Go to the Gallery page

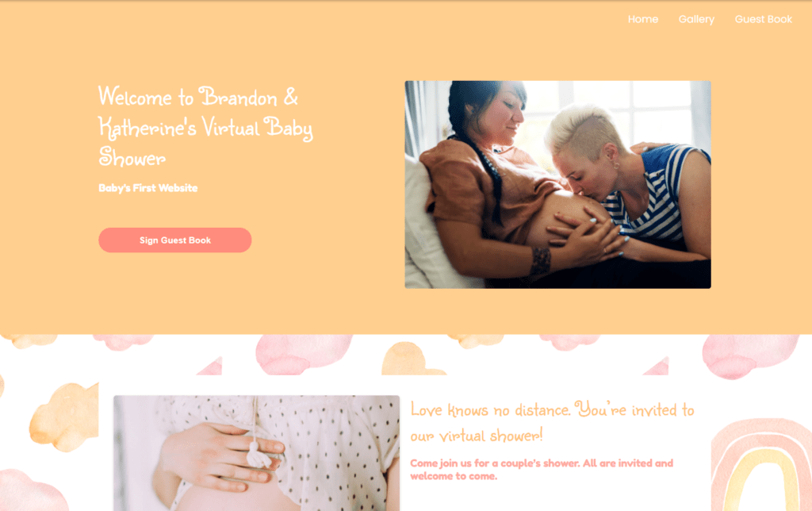696,19
